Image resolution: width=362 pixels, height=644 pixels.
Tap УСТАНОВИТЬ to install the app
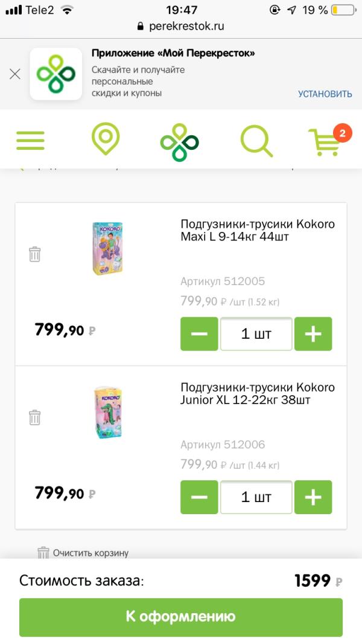tap(325, 94)
